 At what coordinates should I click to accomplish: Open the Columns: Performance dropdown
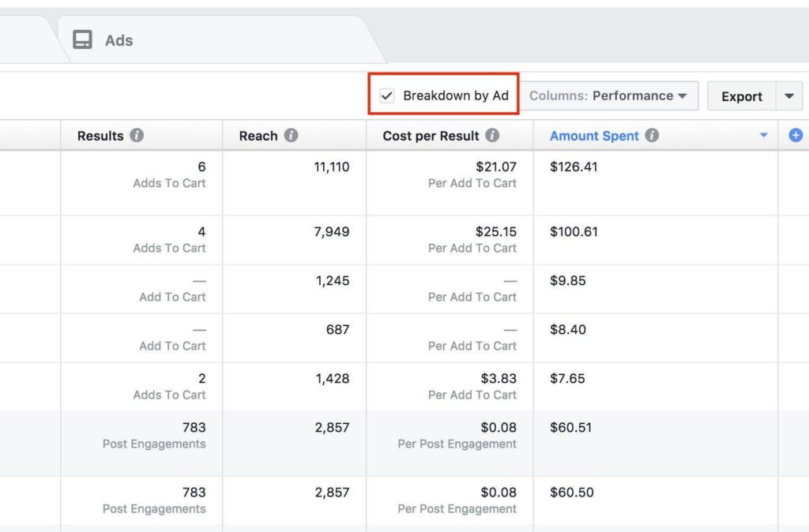tap(609, 96)
